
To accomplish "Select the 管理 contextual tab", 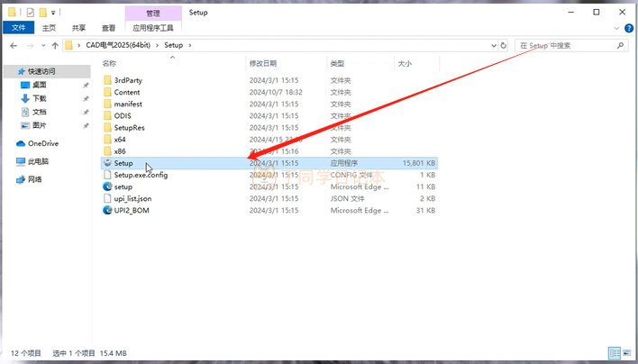I will tap(153, 13).
